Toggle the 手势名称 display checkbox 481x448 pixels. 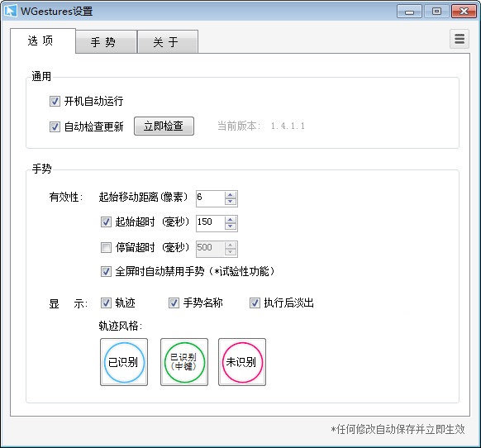174,303
